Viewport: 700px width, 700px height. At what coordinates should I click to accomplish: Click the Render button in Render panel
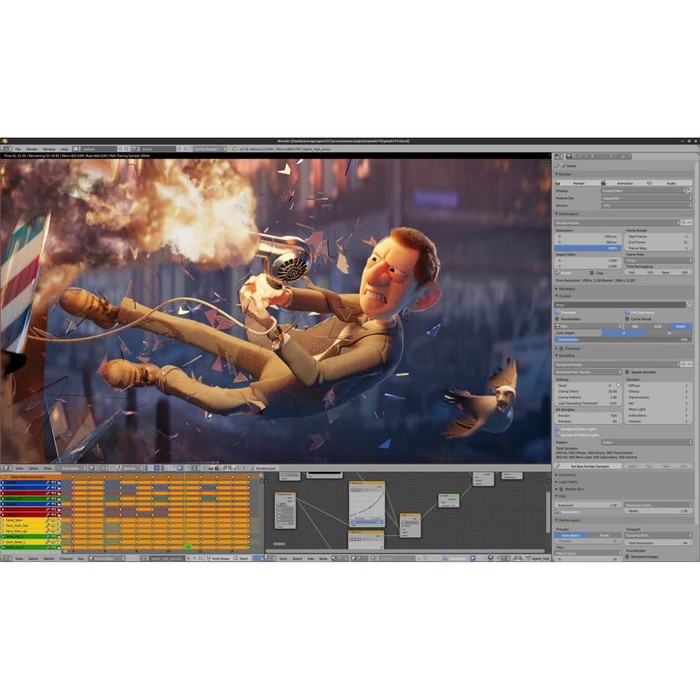pyautogui.click(x=577, y=183)
